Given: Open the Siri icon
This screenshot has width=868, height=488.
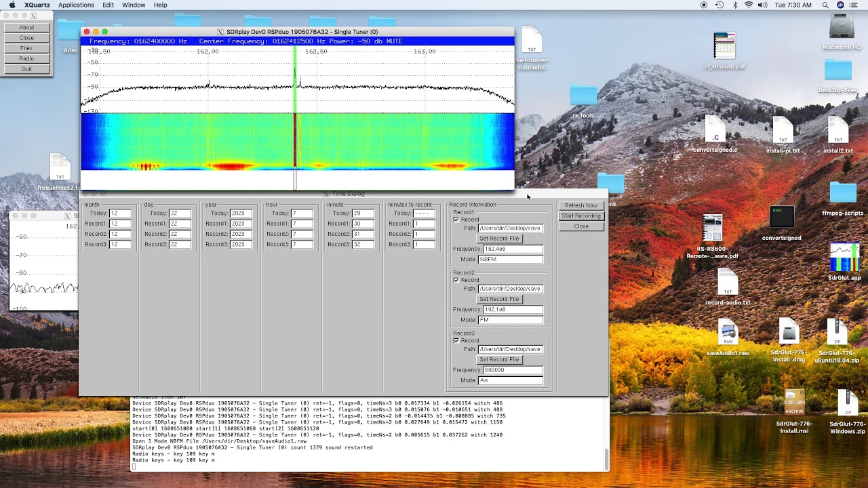Looking at the screenshot, I should coord(841,5).
